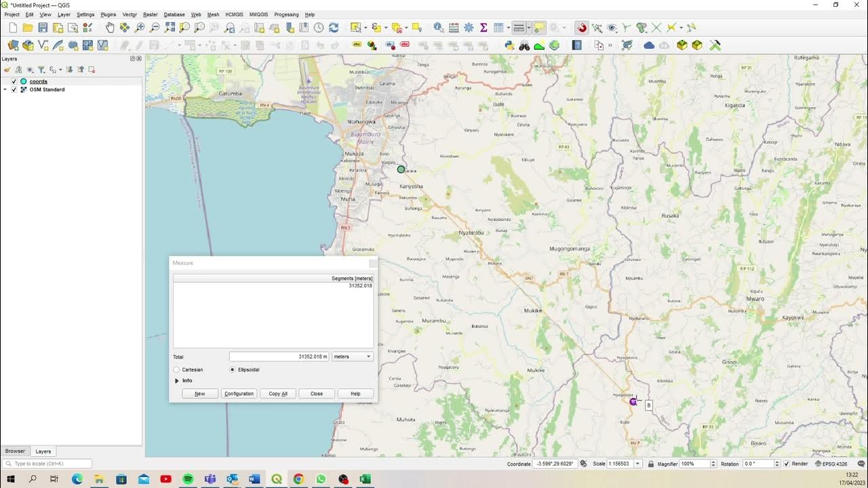868x488 pixels.
Task: Click the blue cloud plugin icon
Action: pos(649,45)
